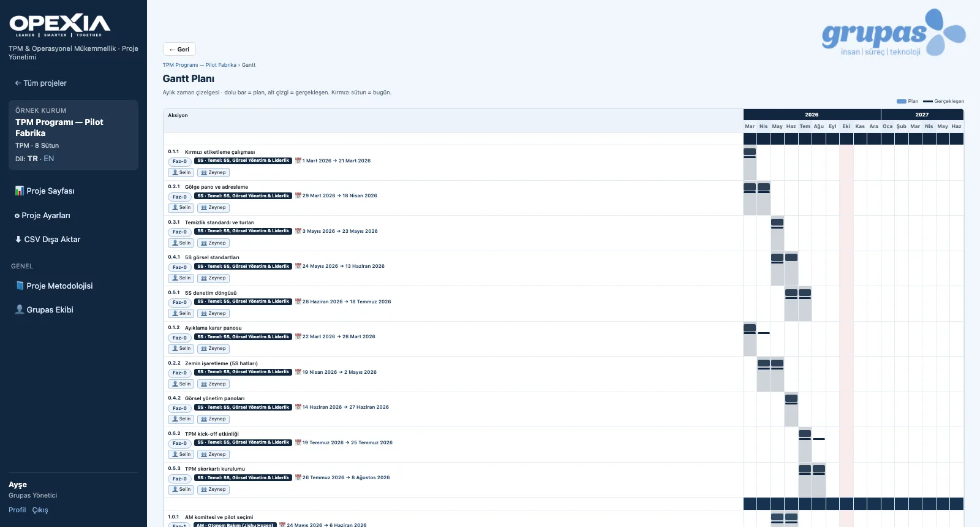Select the Faz-0 tag on the Temizlik standardı row
The image size is (980, 527).
coord(179,232)
